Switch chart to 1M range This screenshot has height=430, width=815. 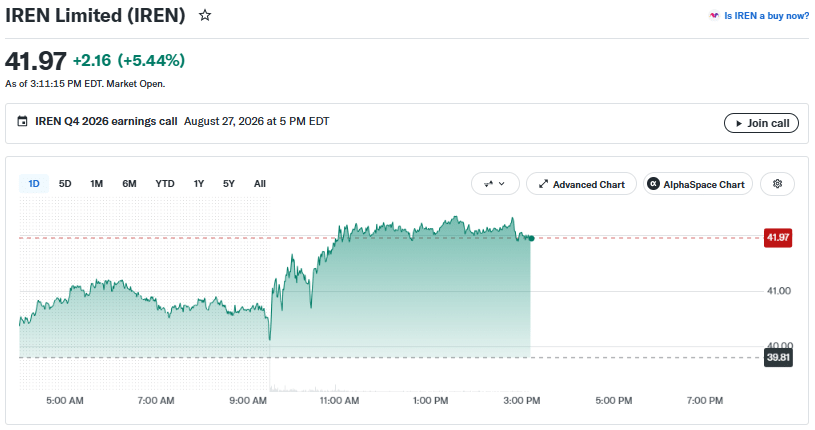(x=97, y=184)
